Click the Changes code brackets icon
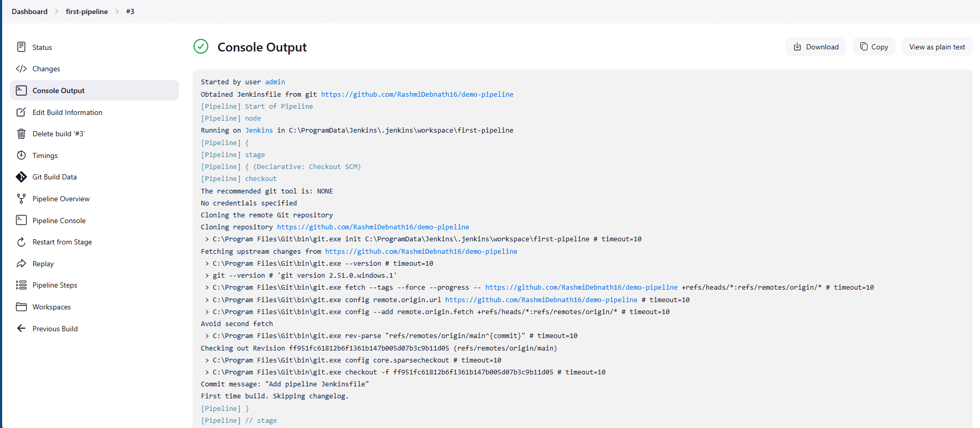This screenshot has height=428, width=980. (21, 69)
